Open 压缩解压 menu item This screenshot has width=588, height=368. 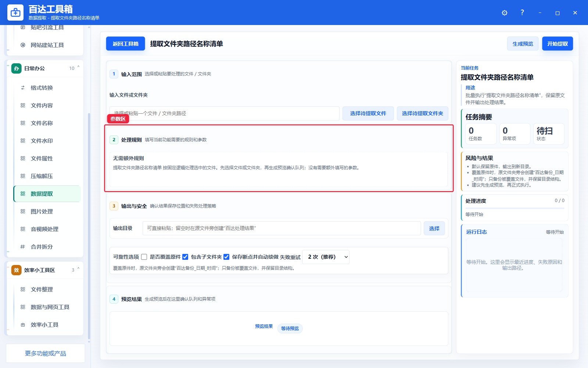(47, 176)
